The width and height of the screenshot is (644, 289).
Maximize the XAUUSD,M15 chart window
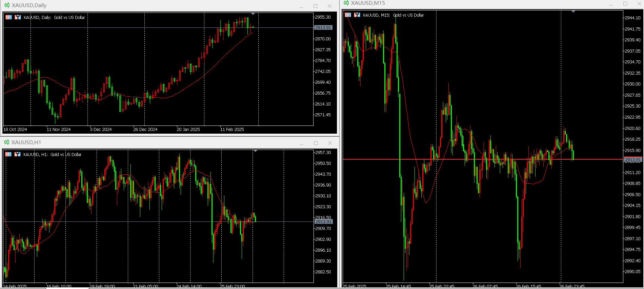tap(625, 4)
